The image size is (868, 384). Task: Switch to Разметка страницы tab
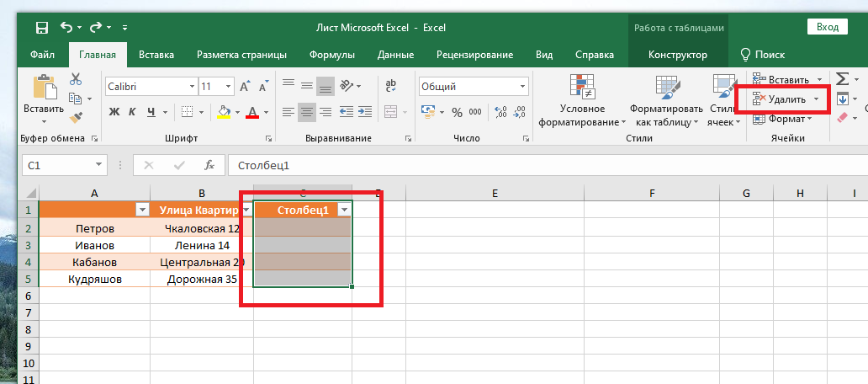click(241, 55)
